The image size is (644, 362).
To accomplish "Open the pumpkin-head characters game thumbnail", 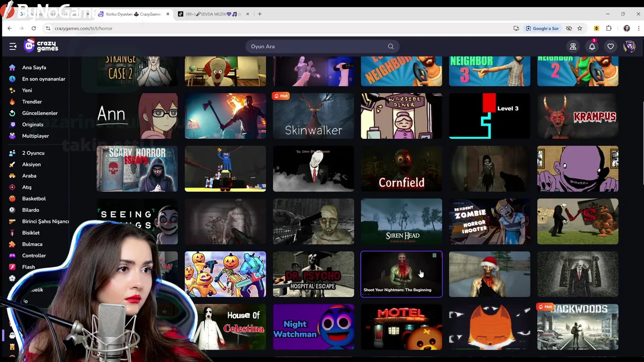I will pyautogui.click(x=225, y=275).
